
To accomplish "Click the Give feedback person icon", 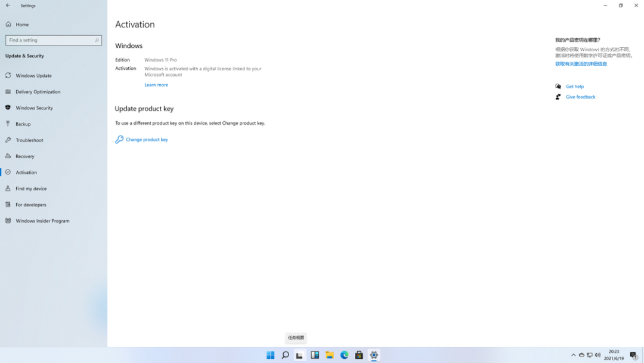I will pos(558,97).
